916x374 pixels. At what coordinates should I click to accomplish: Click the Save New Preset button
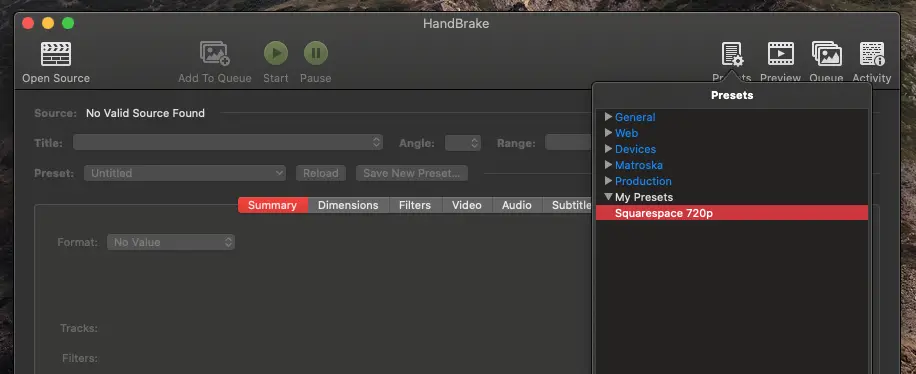412,173
